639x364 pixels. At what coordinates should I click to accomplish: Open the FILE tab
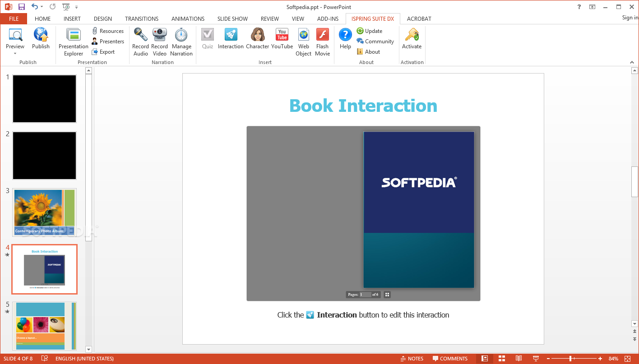[14, 19]
